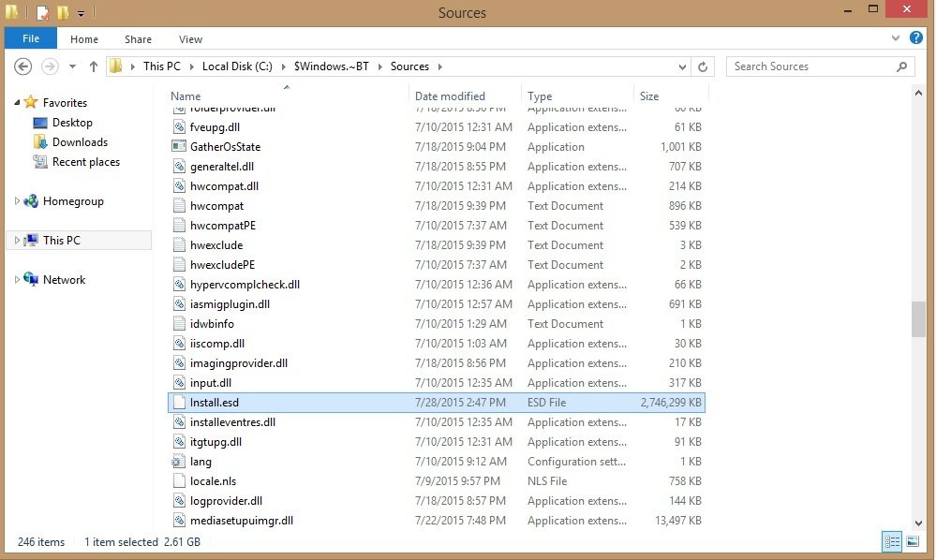The width and height of the screenshot is (936, 560).
Task: Click the lang configuration file icon
Action: [180, 462]
